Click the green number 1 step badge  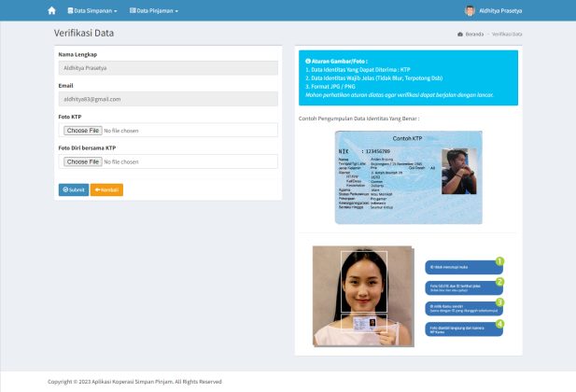coord(499,261)
